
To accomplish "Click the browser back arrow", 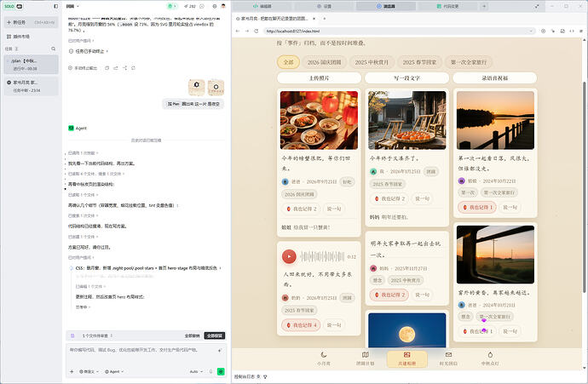I will tap(238, 32).
